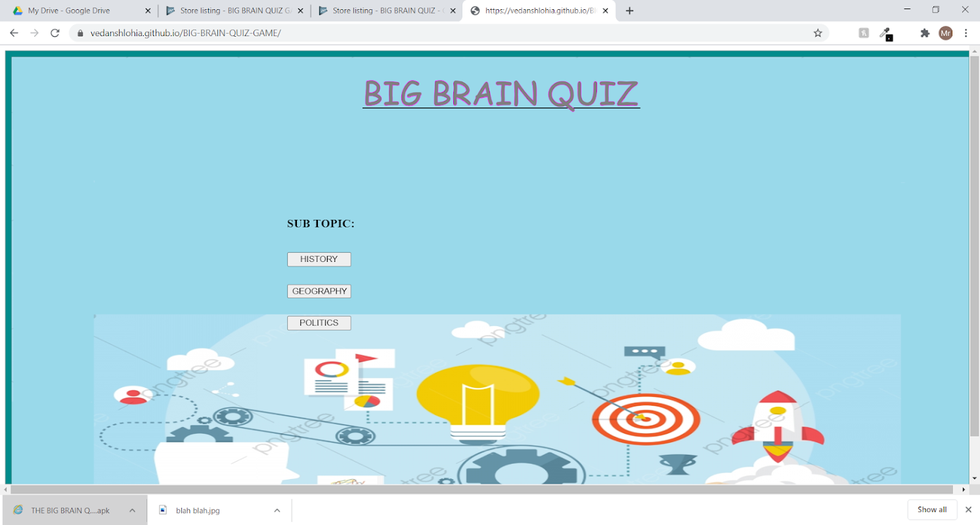Click the SUB TOPIC: label
The height and width of the screenshot is (525, 980).
(321, 224)
